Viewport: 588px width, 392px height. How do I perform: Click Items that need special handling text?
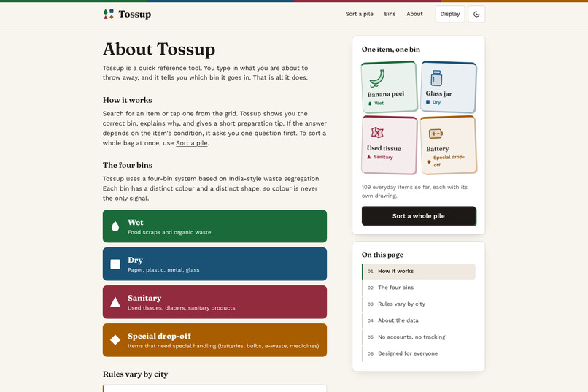[223, 346]
